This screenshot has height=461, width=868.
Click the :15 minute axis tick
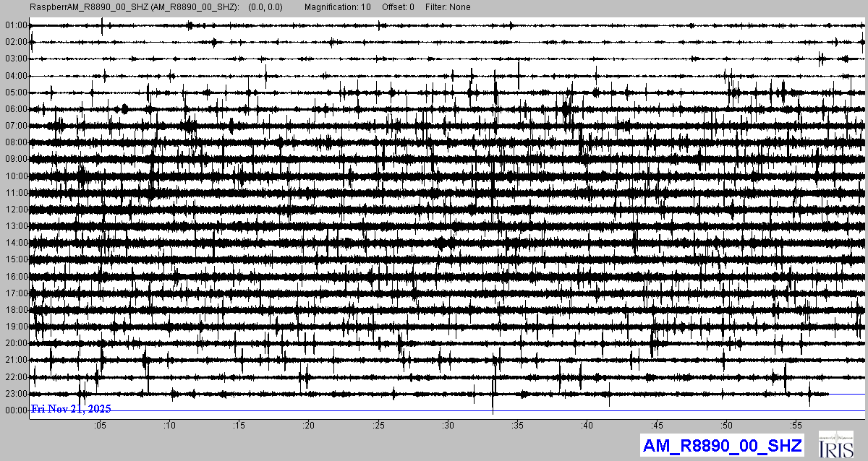[239, 425]
